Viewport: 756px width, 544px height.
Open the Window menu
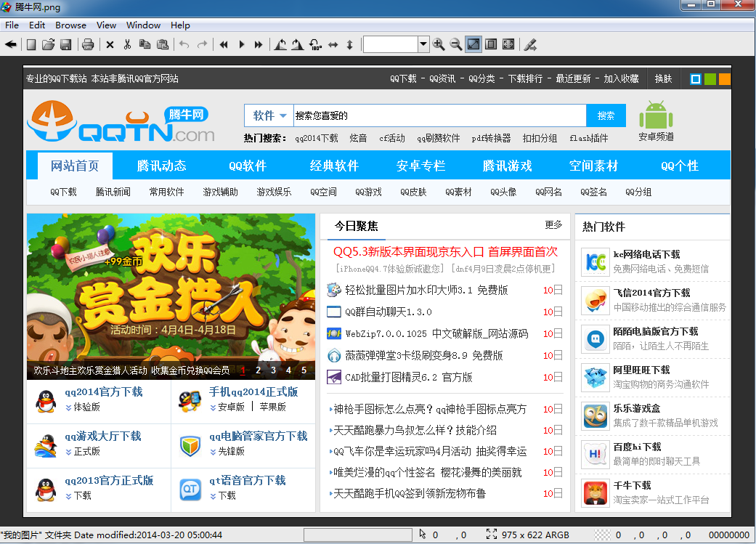pos(143,25)
